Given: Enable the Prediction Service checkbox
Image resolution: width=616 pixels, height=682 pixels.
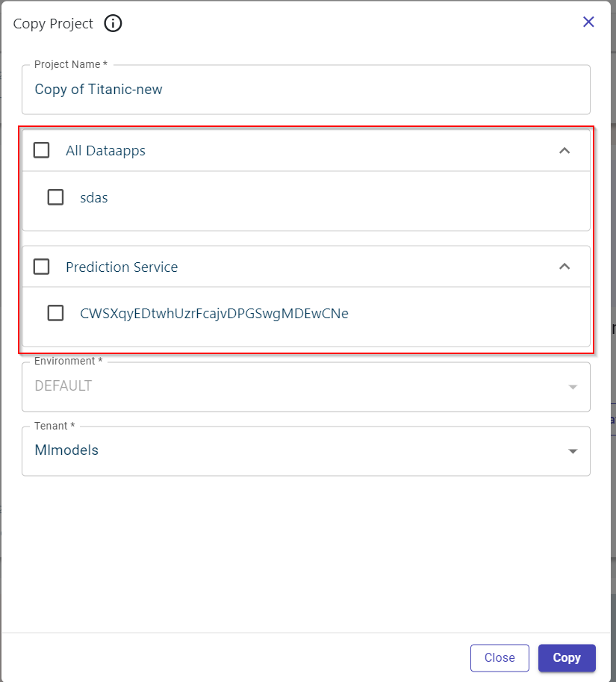Looking at the screenshot, I should click(x=42, y=267).
